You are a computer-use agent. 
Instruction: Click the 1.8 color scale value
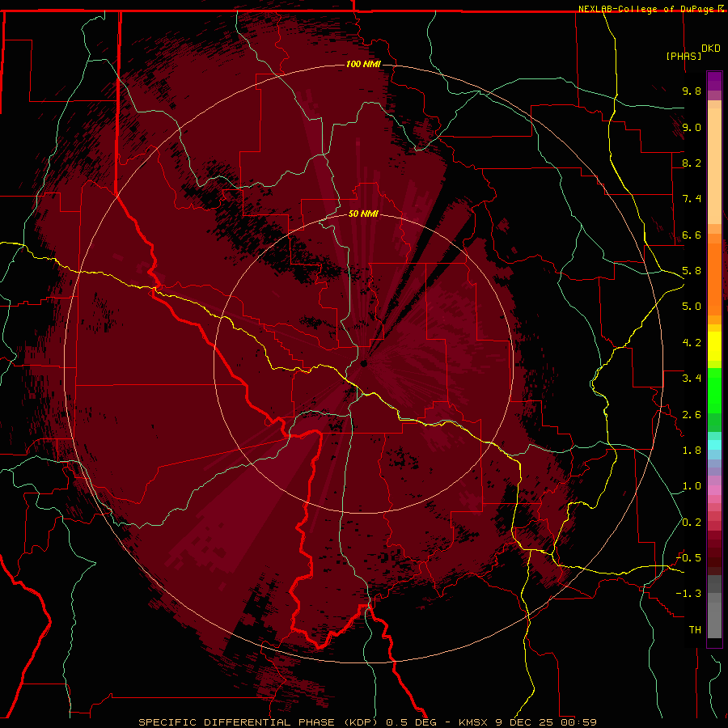click(692, 451)
